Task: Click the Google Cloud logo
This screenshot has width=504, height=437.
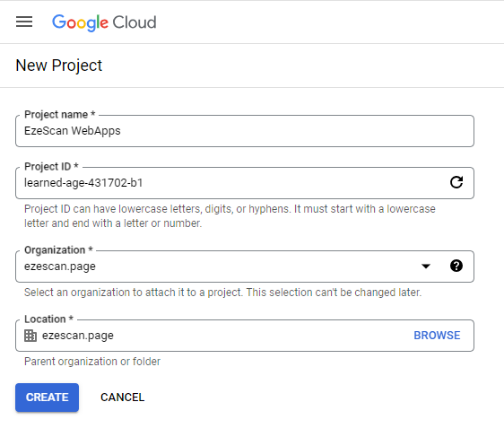Action: (x=104, y=22)
